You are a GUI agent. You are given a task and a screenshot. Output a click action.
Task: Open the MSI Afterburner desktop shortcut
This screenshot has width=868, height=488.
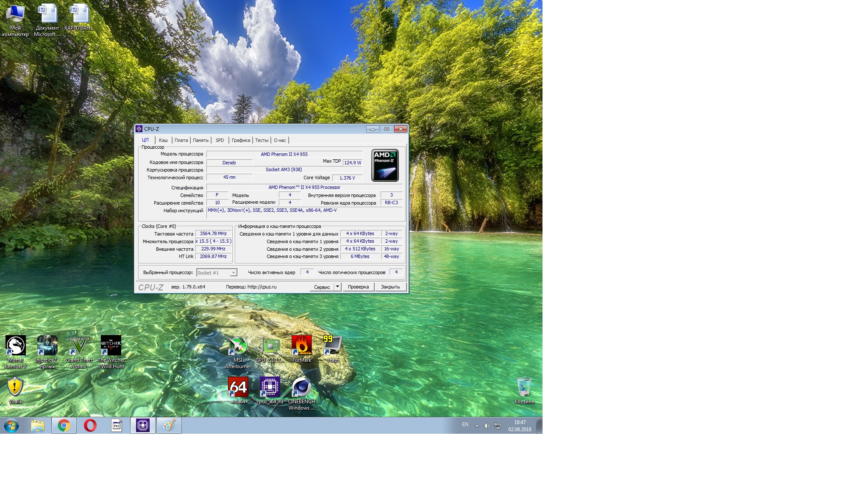(238, 347)
